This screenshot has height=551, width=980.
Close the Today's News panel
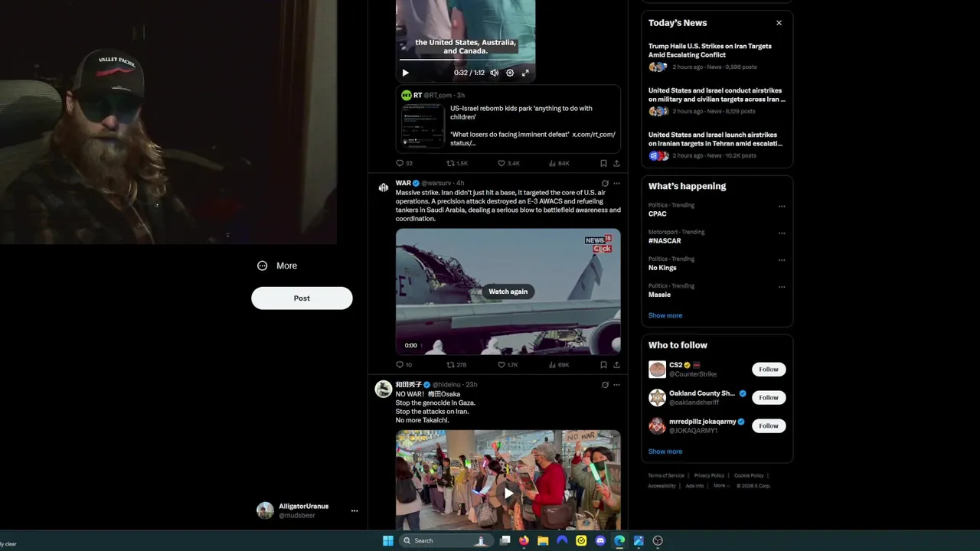(779, 23)
